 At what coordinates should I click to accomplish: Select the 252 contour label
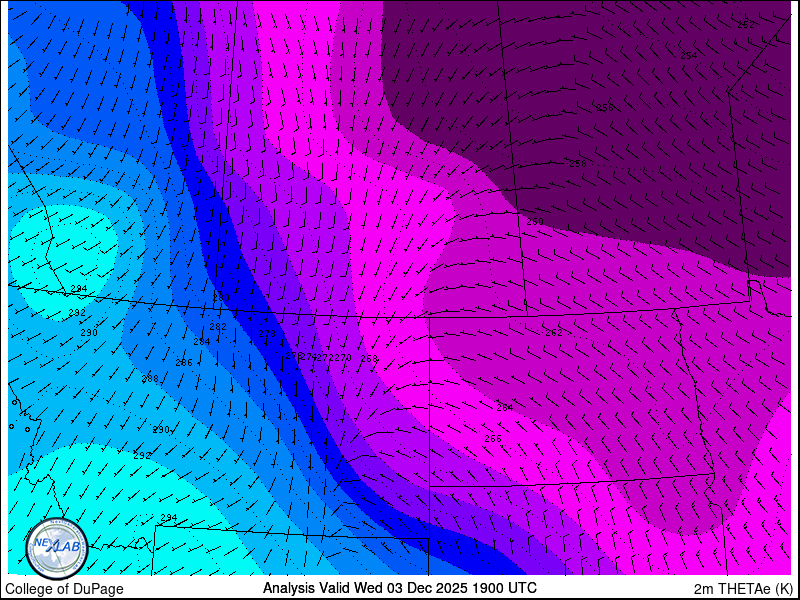coord(746,24)
